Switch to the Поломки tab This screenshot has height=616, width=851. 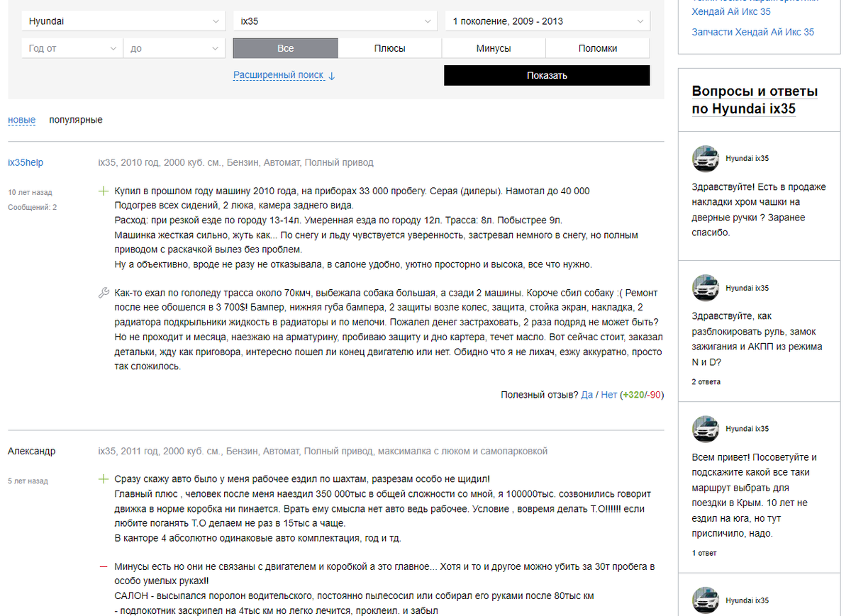(x=597, y=47)
